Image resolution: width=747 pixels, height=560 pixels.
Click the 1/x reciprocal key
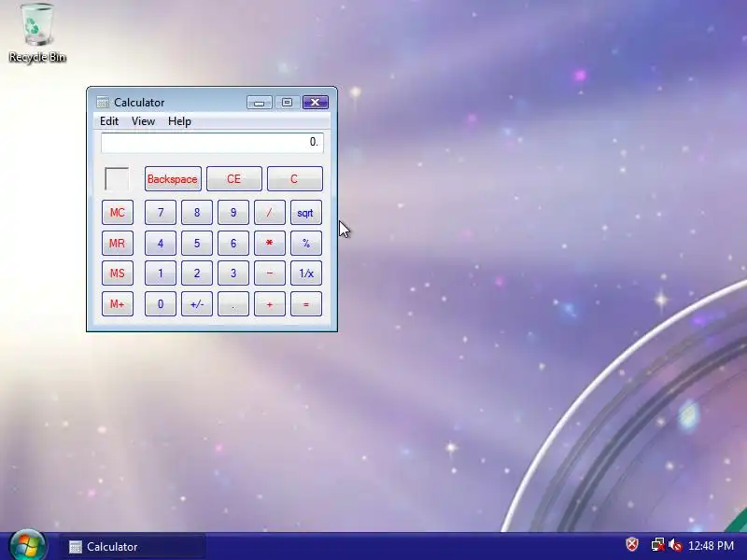(306, 273)
